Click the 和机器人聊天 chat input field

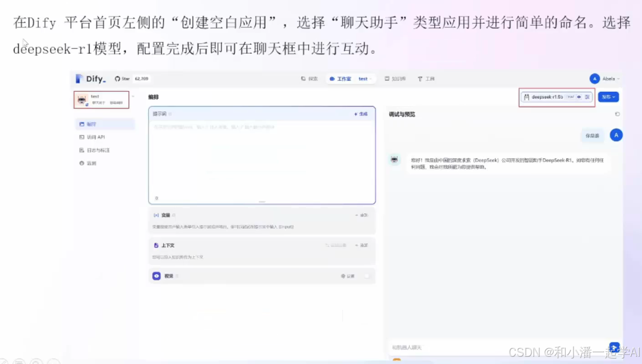click(x=497, y=347)
